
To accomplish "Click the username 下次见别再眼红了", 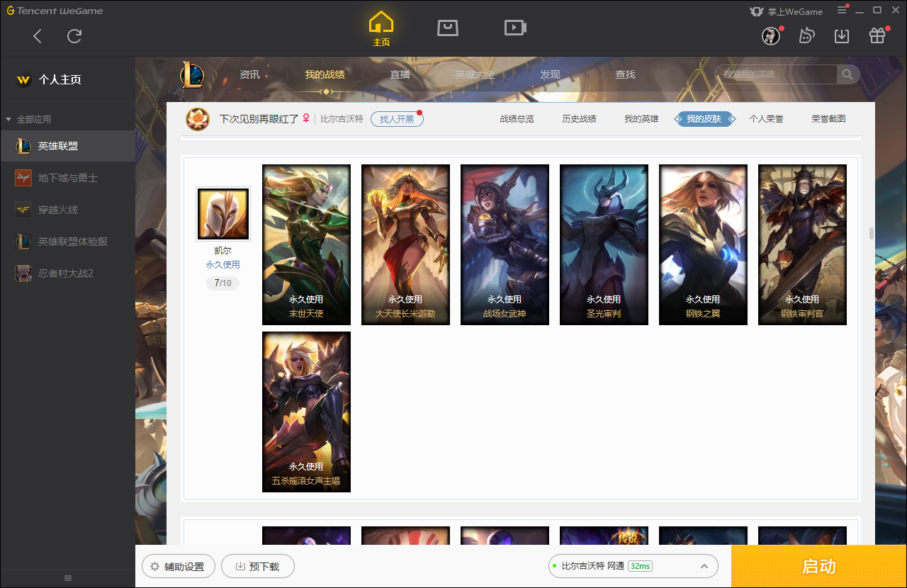I will click(259, 119).
